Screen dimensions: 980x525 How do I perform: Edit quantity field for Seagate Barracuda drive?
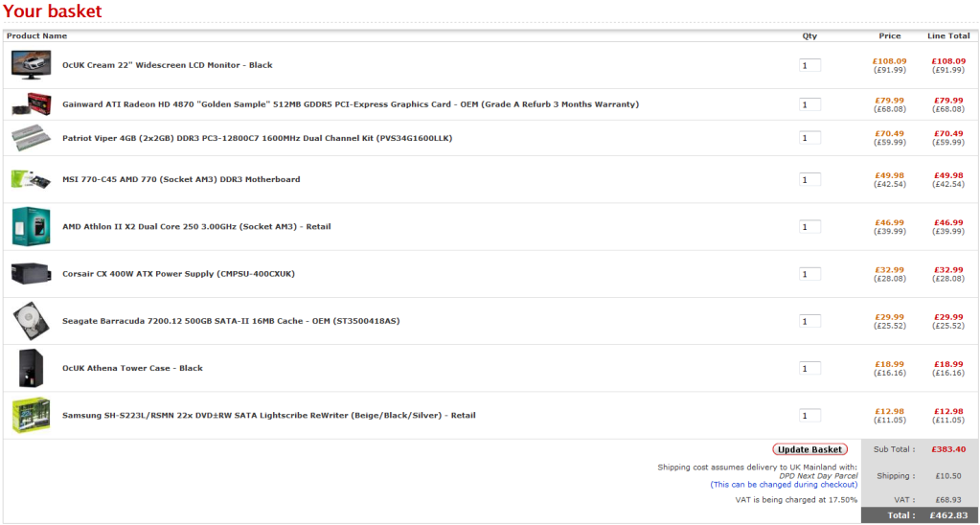pos(810,321)
